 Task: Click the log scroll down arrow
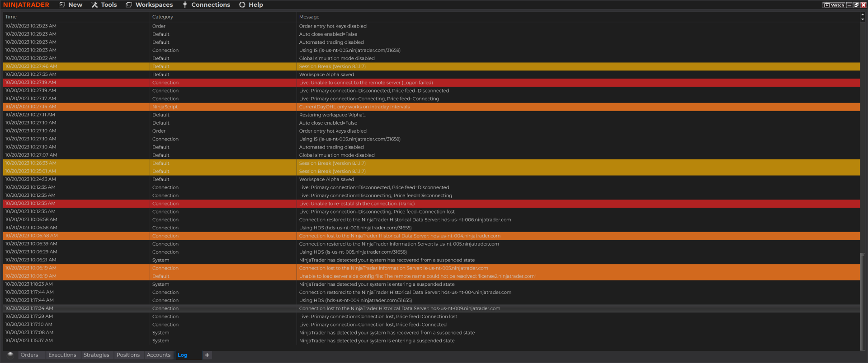click(863, 19)
